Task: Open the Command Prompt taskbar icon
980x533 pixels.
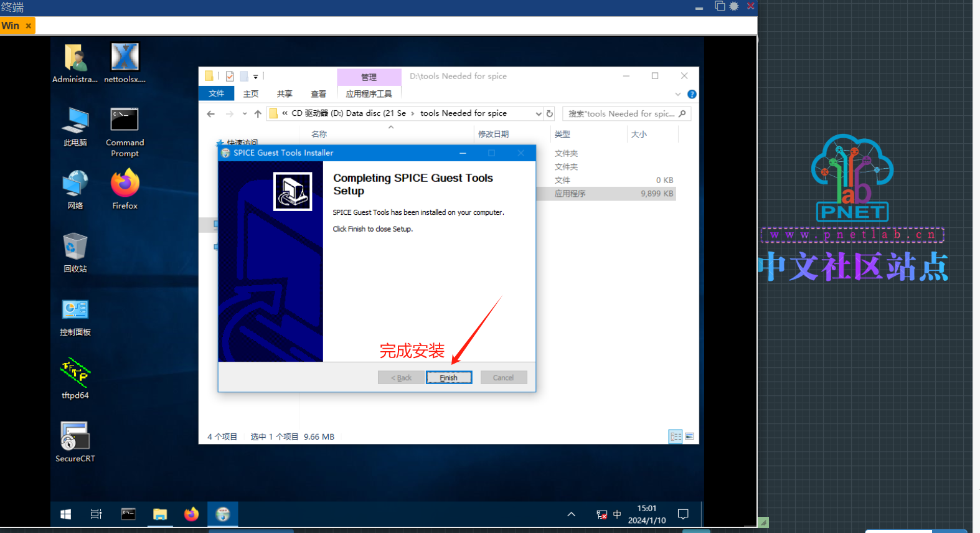Action: point(128,514)
